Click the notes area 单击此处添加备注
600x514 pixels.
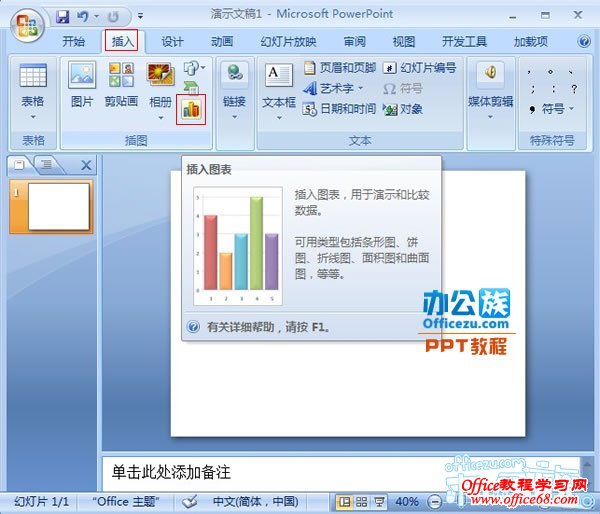(x=171, y=472)
